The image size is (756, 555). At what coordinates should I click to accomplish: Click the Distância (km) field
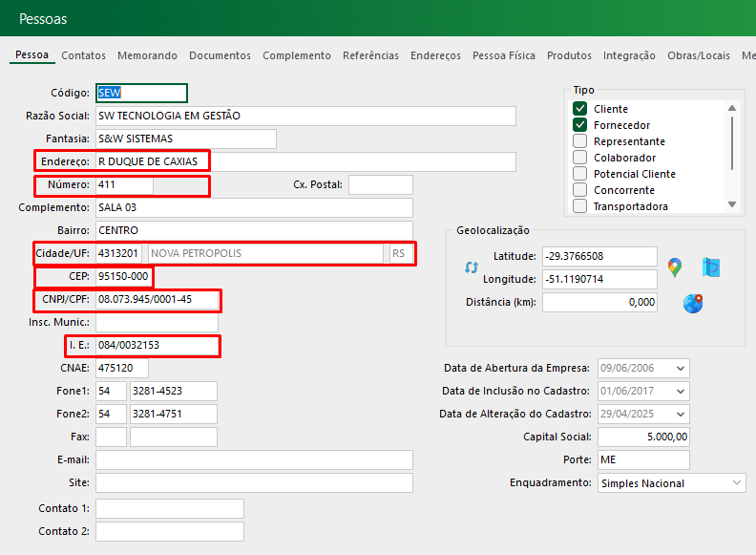pyautogui.click(x=599, y=303)
